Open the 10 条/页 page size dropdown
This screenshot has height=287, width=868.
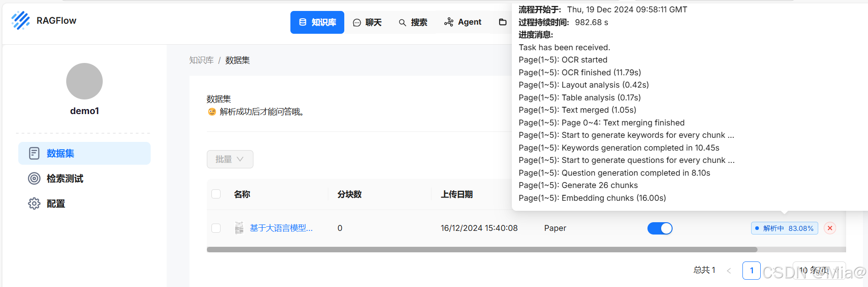pyautogui.click(x=819, y=271)
